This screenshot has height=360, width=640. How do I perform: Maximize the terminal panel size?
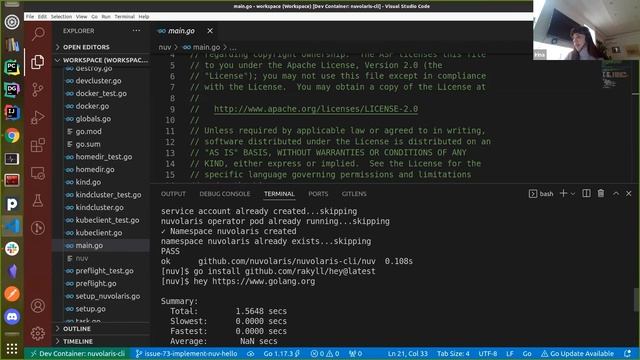pyautogui.click(x=616, y=193)
